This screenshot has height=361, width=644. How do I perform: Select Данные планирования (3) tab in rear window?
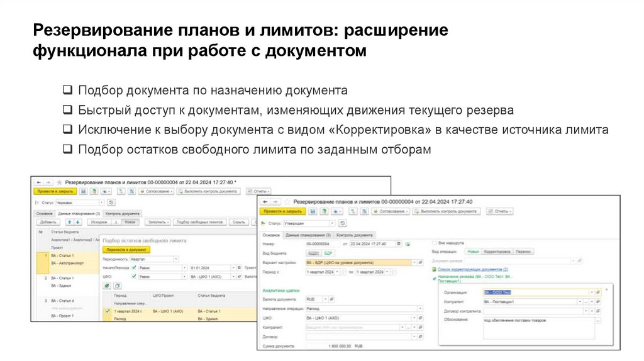[79, 214]
